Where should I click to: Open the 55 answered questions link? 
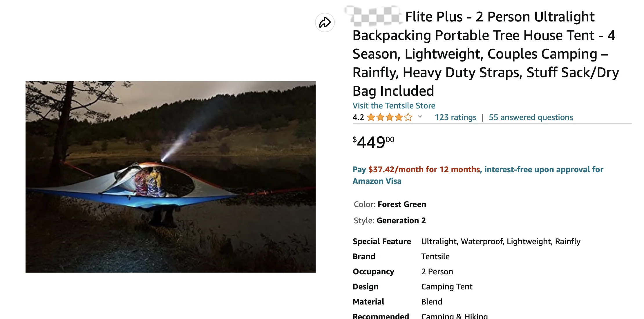(531, 117)
